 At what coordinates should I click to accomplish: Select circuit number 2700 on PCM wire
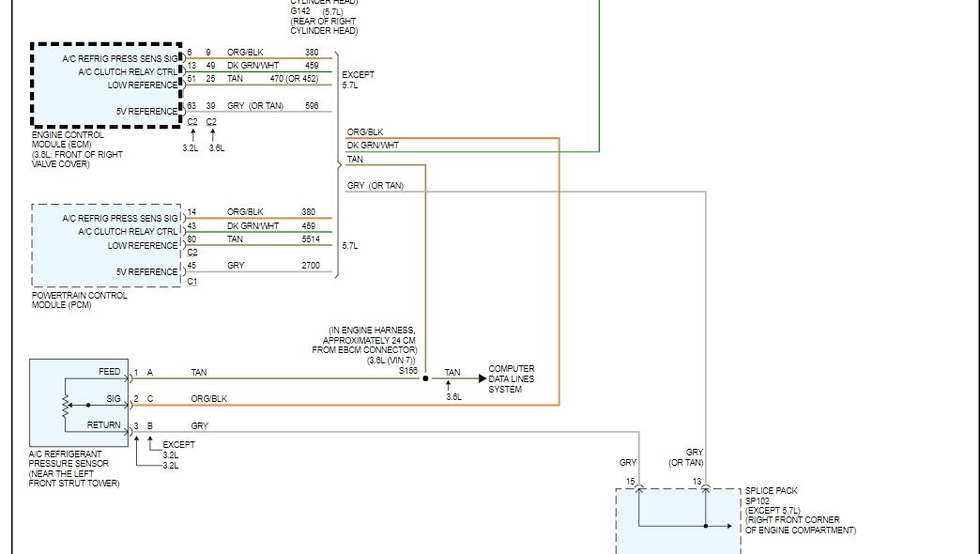tap(311, 266)
